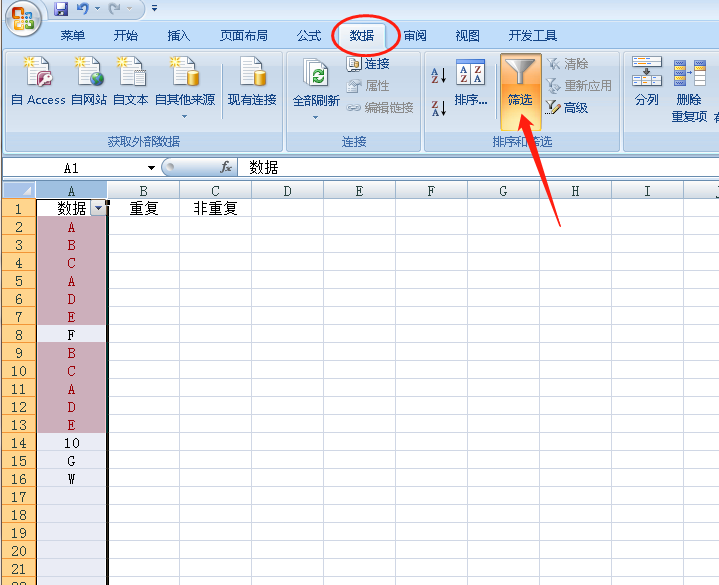719x585 pixels.
Task: Click the insert function fx button
Action: 225,167
